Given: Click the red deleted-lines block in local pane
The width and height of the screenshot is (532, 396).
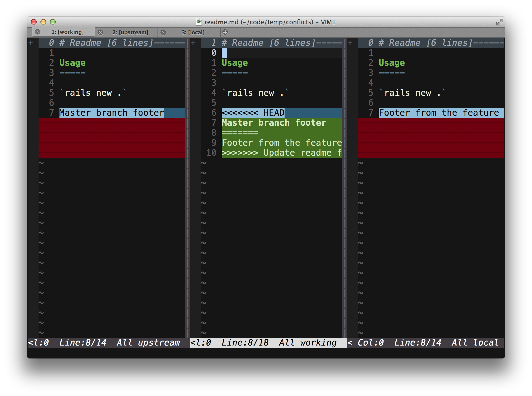Looking at the screenshot, I should click(431, 138).
